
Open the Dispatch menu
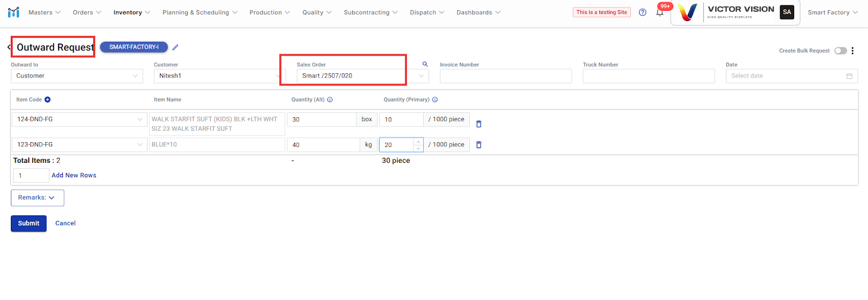(x=426, y=12)
